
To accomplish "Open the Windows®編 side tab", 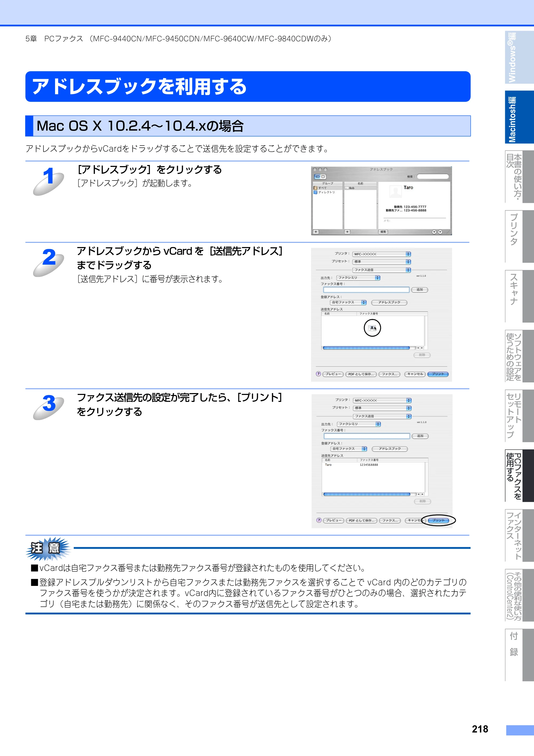I will [x=519, y=57].
